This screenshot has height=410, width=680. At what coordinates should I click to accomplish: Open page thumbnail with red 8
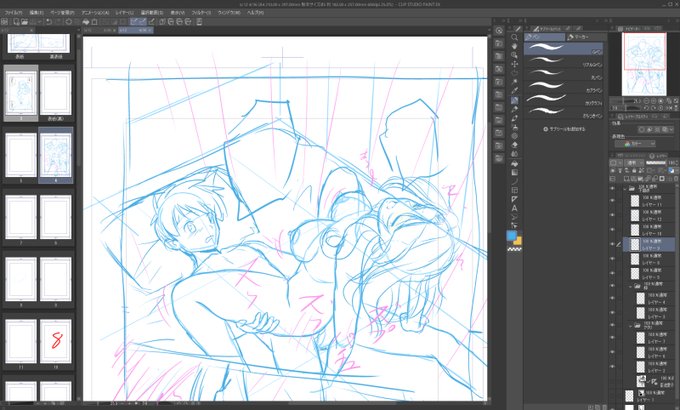pyautogui.click(x=56, y=341)
